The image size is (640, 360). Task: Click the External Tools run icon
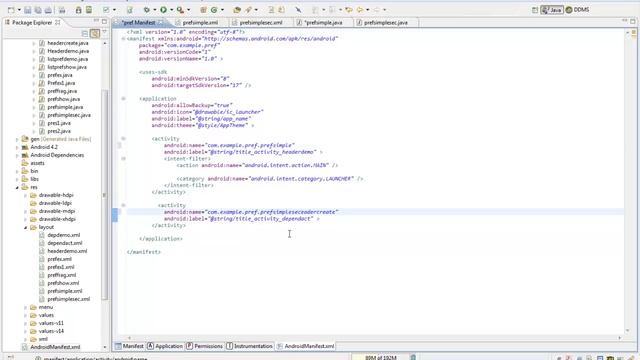click(x=180, y=10)
